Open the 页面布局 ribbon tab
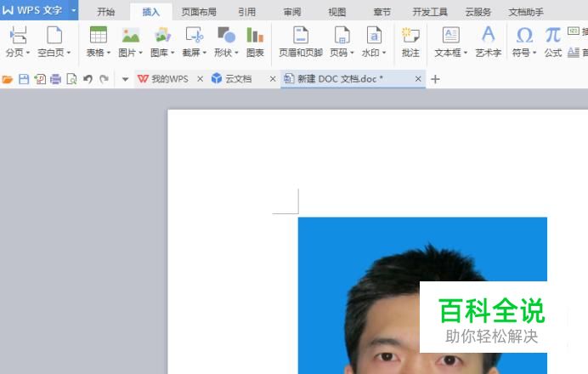The image size is (588, 374). 199,12
